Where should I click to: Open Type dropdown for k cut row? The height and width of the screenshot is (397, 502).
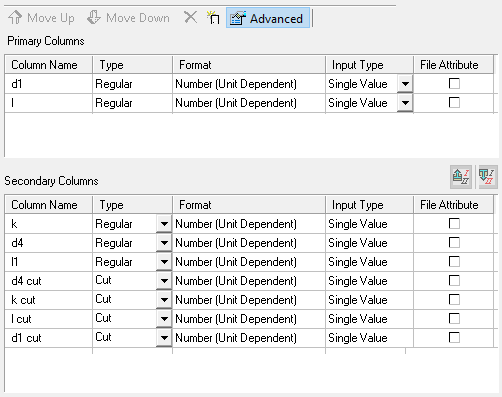pyautogui.click(x=164, y=300)
